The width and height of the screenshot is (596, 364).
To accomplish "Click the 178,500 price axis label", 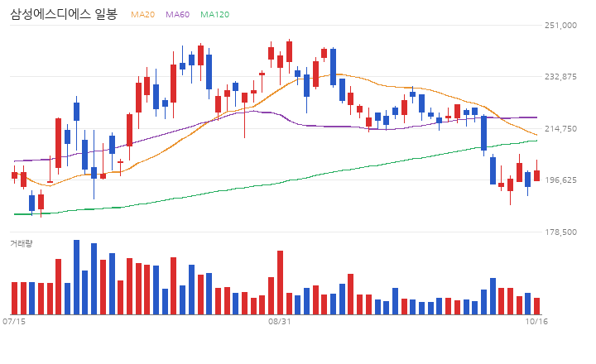I will coord(560,232).
